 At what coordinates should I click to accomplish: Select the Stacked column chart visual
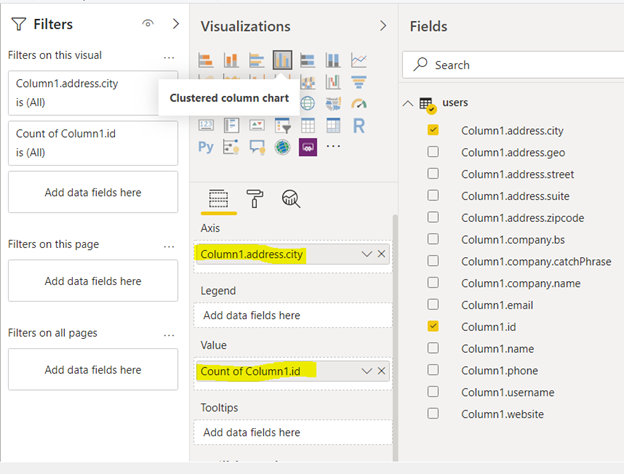[x=231, y=60]
